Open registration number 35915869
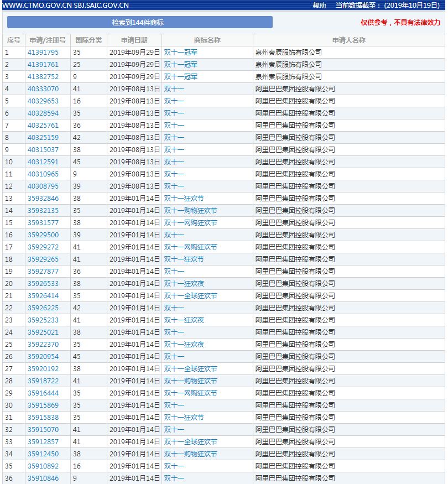 pyautogui.click(x=43, y=405)
